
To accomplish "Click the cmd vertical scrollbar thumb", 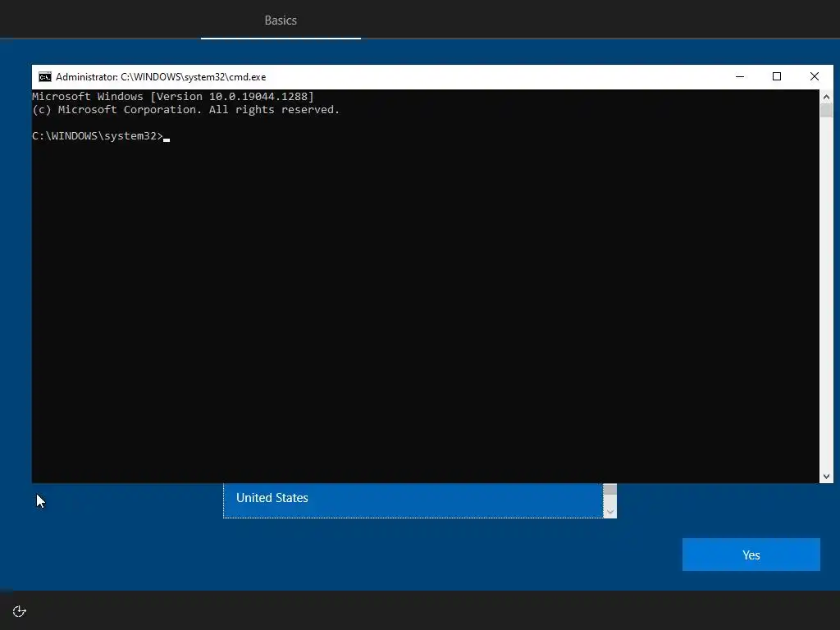I will tap(826, 111).
